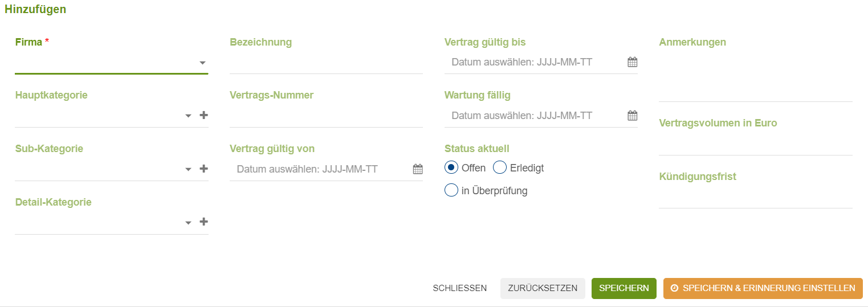Select the Erledigt status radio button
Image resolution: width=868 pixels, height=307 pixels.
pos(500,167)
